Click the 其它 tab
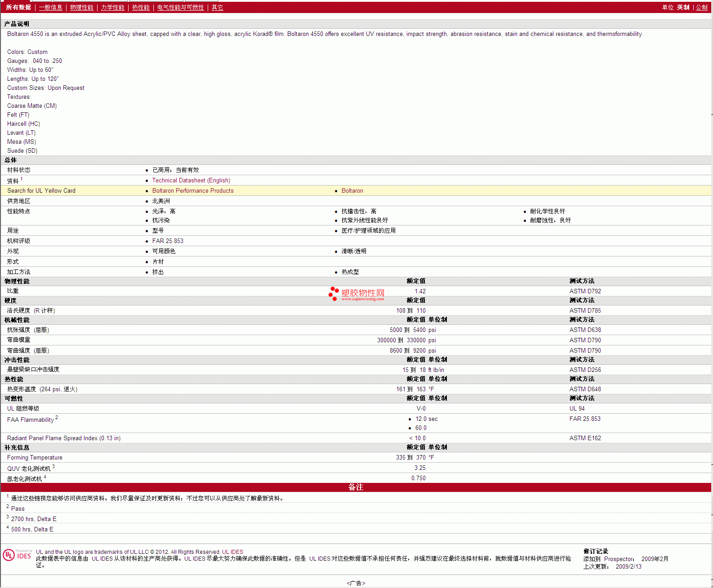The height and width of the screenshot is (588, 713). click(217, 8)
